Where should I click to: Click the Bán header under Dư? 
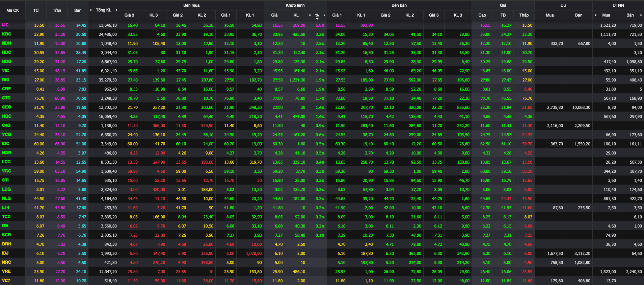tap(579, 15)
